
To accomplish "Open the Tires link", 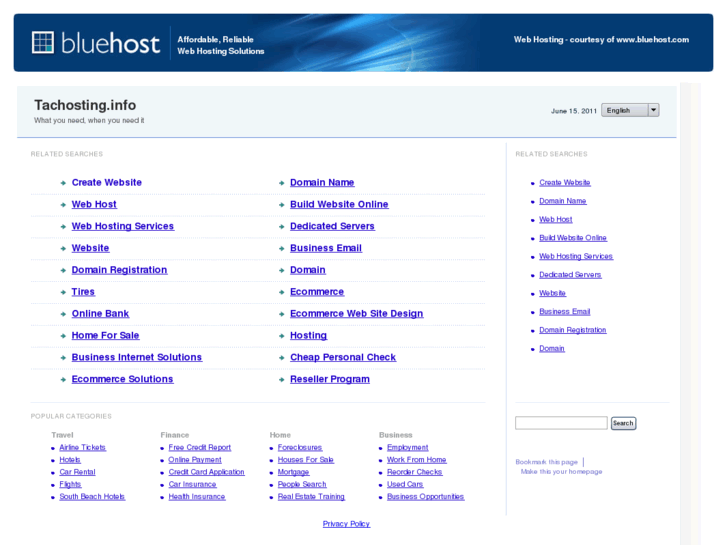I will point(83,292).
